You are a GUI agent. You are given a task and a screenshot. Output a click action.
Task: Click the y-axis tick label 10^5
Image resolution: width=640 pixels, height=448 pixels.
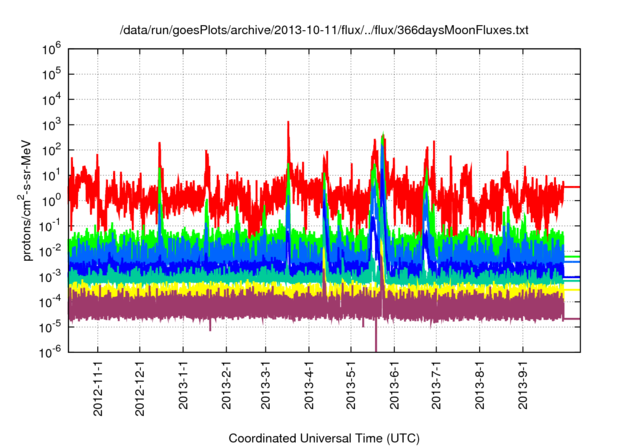[51, 74]
